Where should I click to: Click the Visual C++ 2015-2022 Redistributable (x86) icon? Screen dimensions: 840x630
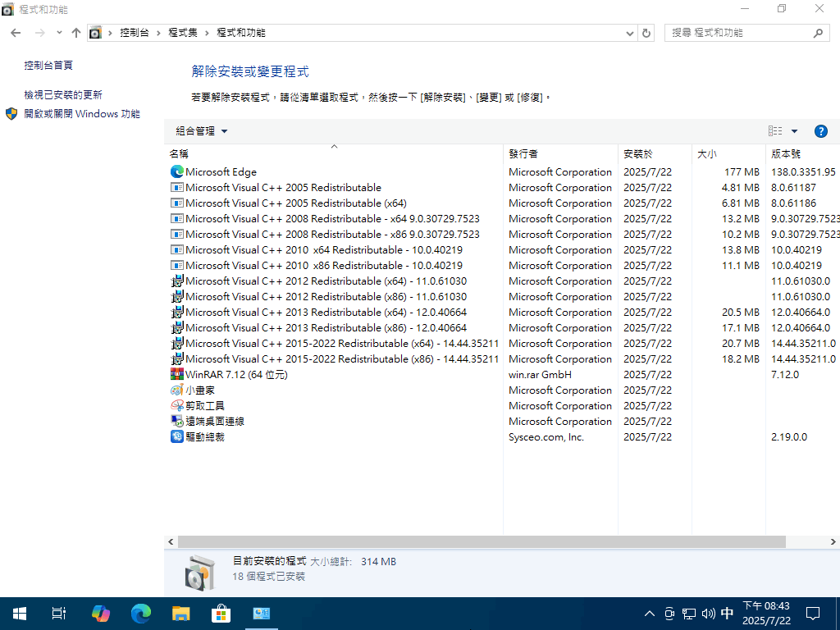177,358
